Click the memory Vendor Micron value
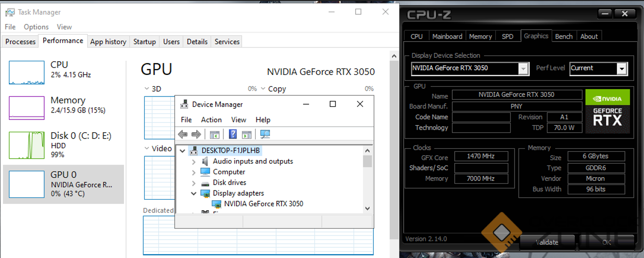Viewport: 644px width, 258px height. 596,179
